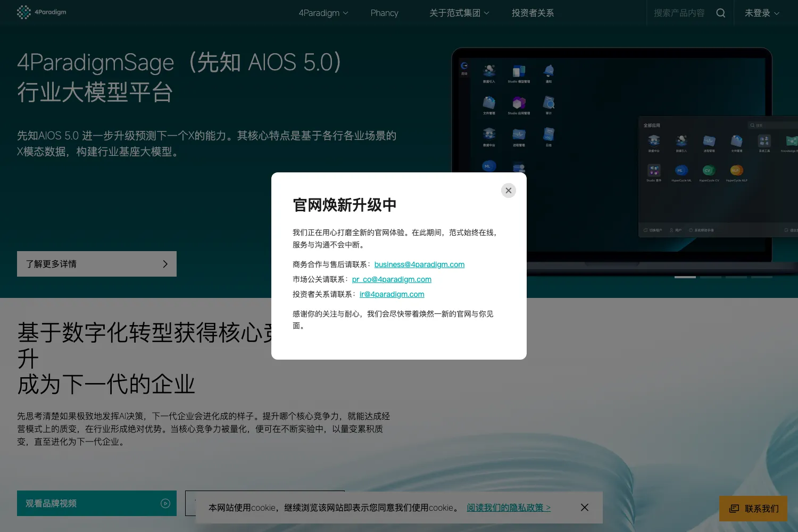Screen dimensions: 798x532
Task: Click the arrow on 了解更多详情 button
Action: coord(165,264)
